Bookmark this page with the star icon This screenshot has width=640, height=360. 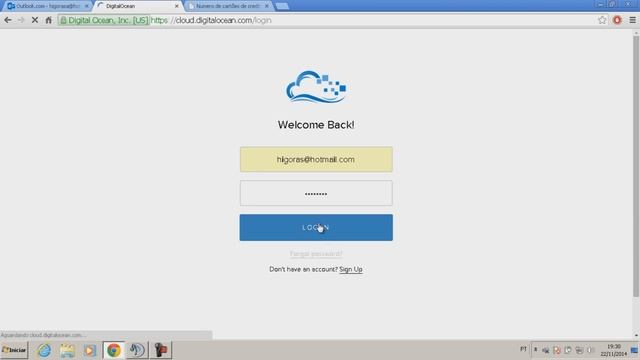(602, 20)
